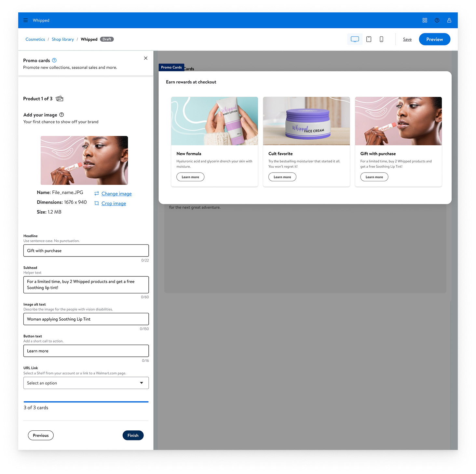The width and height of the screenshot is (476, 474).
Task: Switch to tablet preview view
Action: coord(369,39)
